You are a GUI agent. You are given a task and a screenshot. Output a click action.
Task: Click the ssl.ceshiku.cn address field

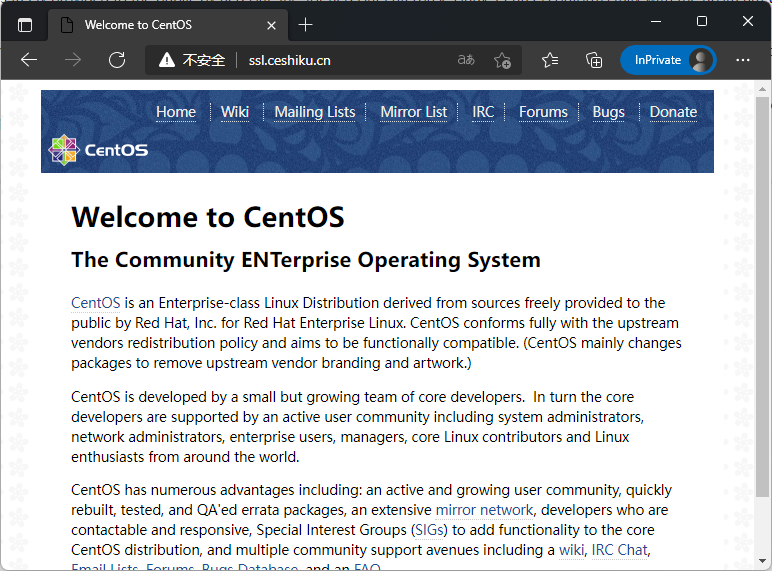tap(290, 60)
